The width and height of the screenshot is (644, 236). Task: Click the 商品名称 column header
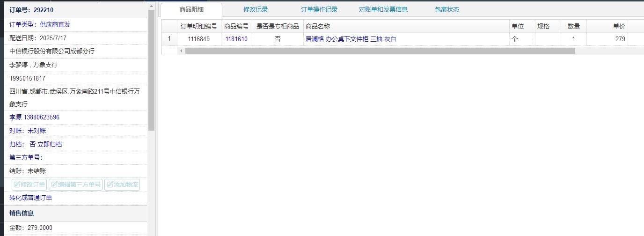(x=406, y=27)
